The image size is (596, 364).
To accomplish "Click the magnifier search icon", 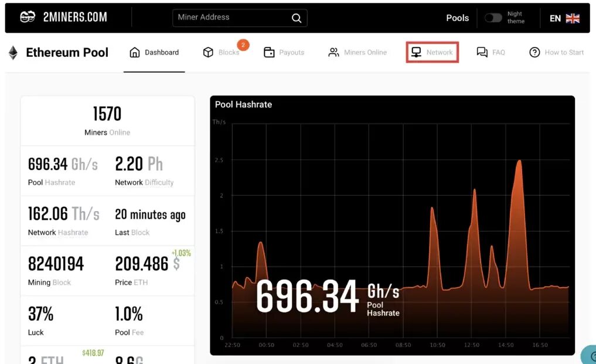I will pos(297,18).
